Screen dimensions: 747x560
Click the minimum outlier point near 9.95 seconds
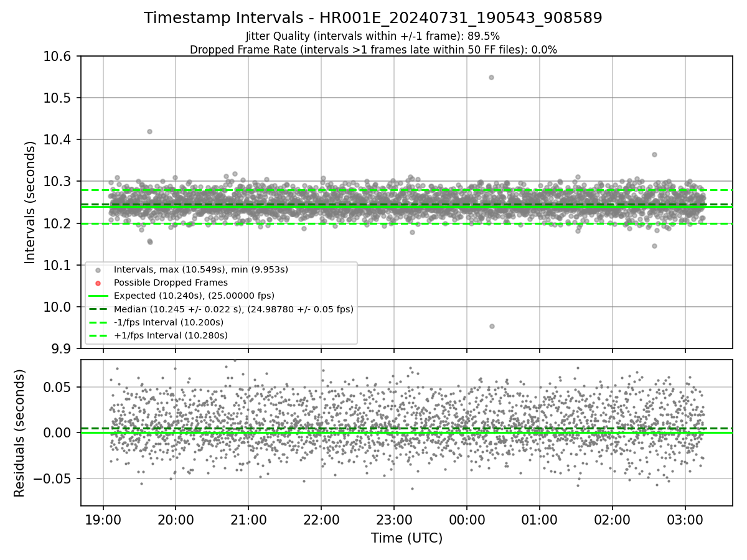tap(492, 326)
